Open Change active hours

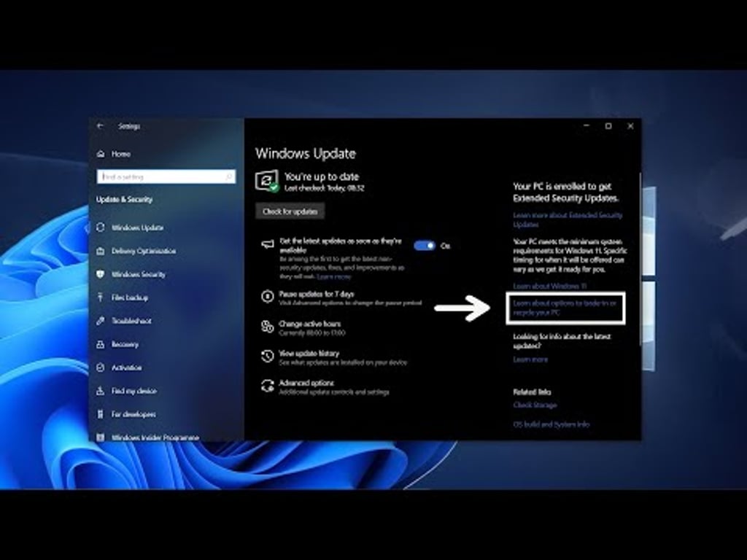pyautogui.click(x=309, y=324)
